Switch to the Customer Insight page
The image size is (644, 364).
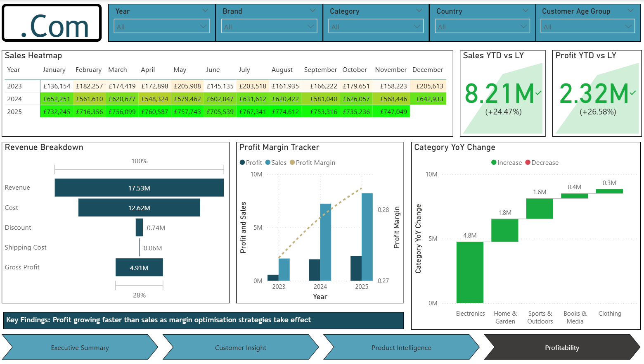click(240, 347)
